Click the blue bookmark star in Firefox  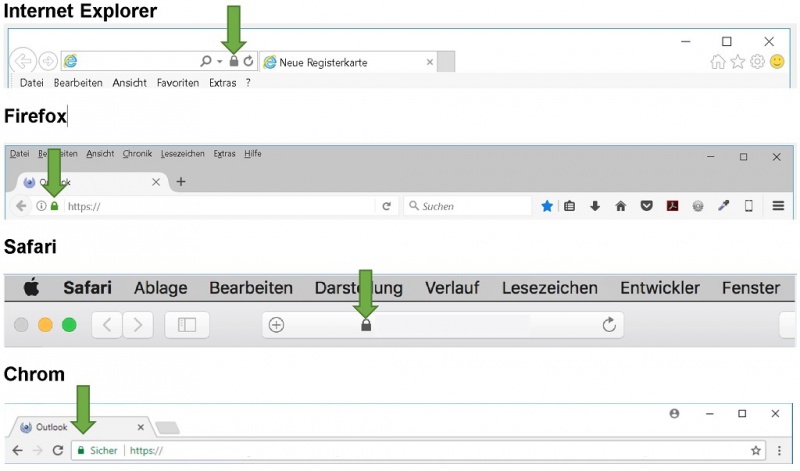point(547,206)
